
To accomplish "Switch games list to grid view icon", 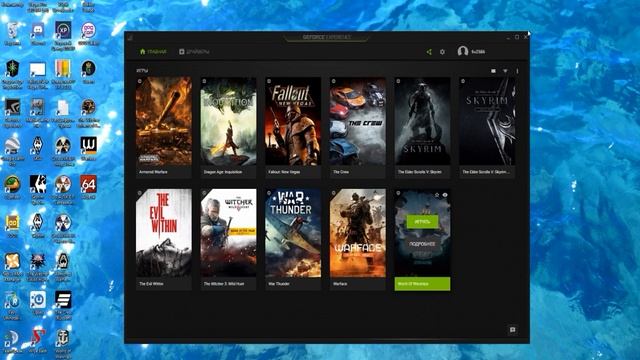I will click(x=493, y=71).
